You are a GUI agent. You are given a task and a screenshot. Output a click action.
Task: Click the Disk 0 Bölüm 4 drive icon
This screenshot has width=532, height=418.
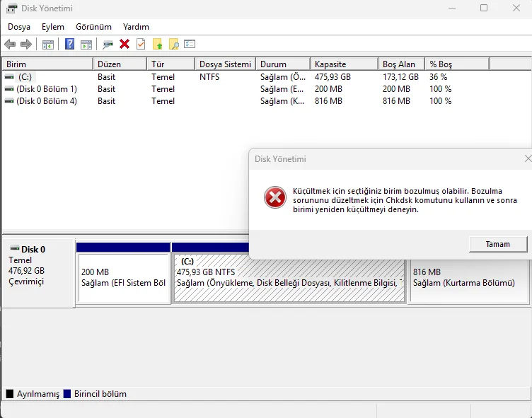9,101
